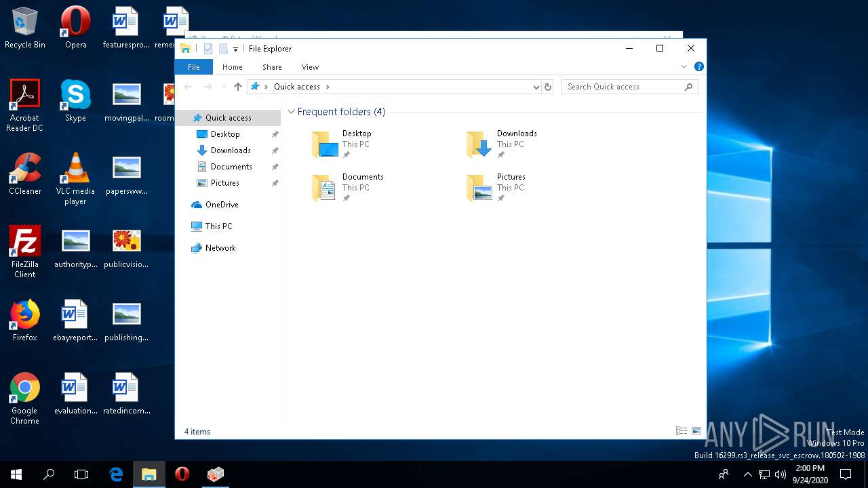The image size is (868, 488).
Task: Click the New folder quick access toolbar icon
Action: point(222,49)
